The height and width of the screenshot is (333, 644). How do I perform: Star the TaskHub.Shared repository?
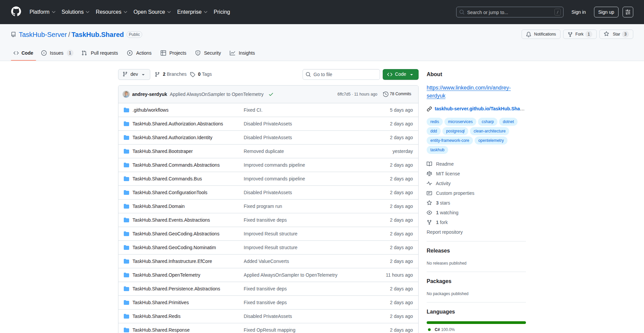point(616,34)
